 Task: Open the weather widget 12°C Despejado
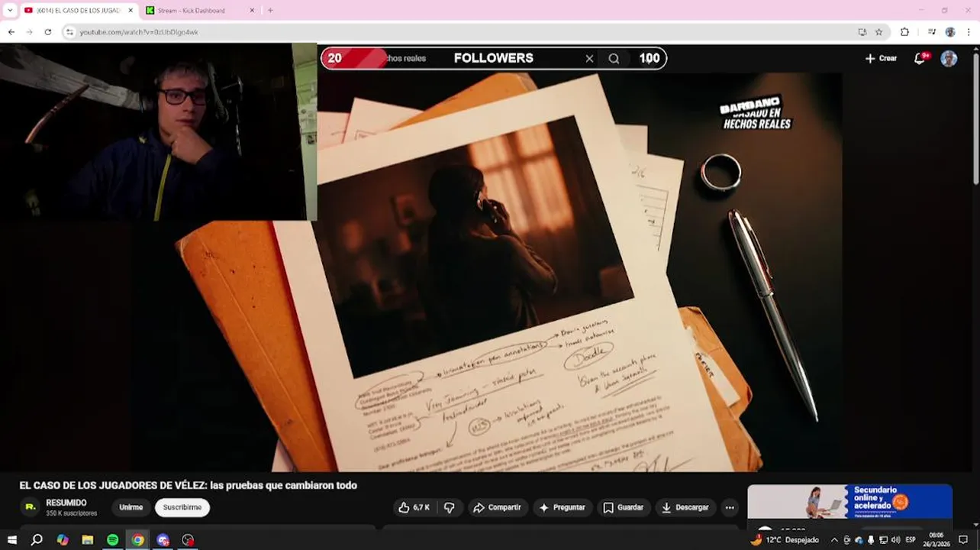coord(784,540)
